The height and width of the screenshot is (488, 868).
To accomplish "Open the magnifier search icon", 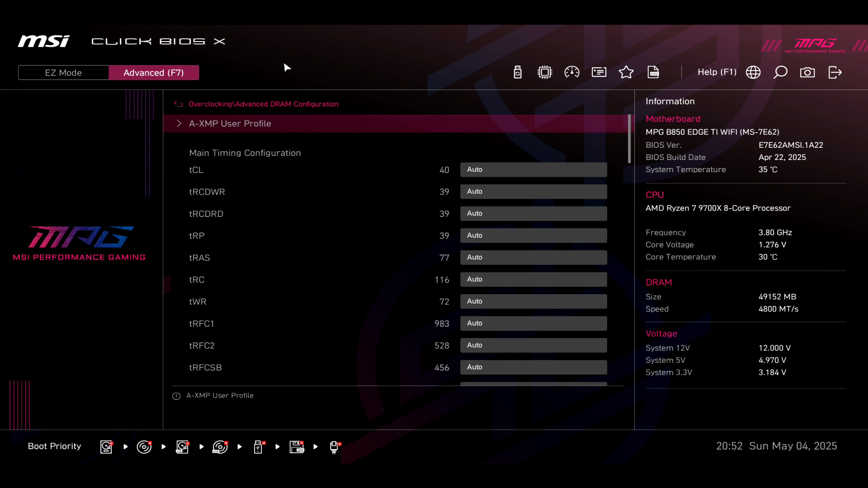I will point(780,72).
